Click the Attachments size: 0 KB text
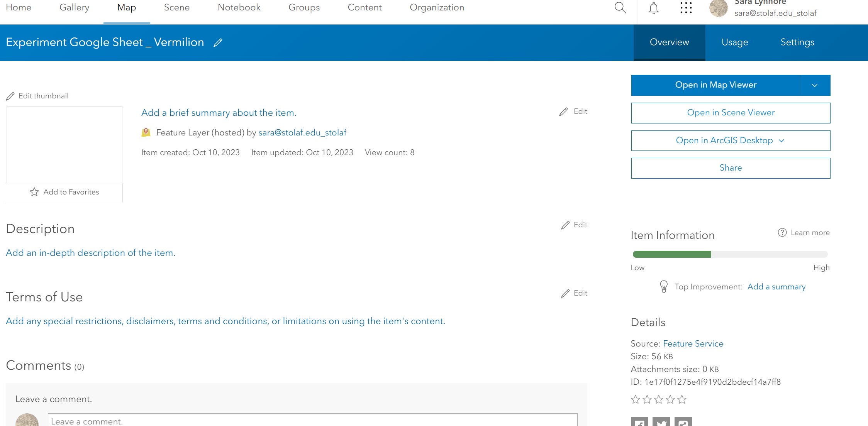 pos(675,369)
